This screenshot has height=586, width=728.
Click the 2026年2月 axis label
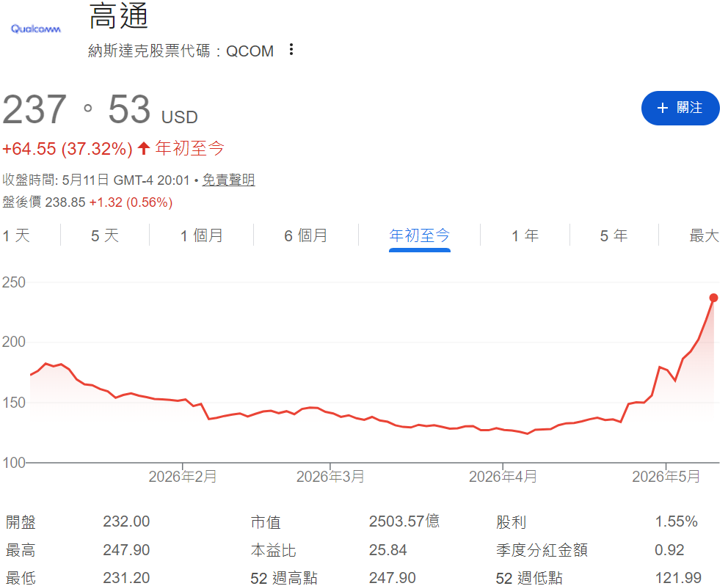point(183,477)
